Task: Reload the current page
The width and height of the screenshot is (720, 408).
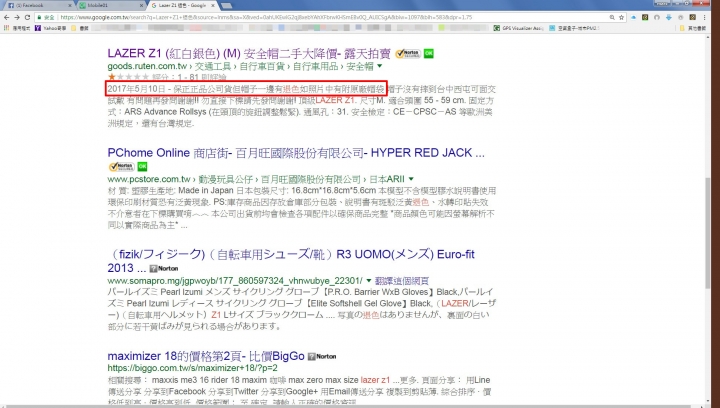Action: (x=28, y=17)
